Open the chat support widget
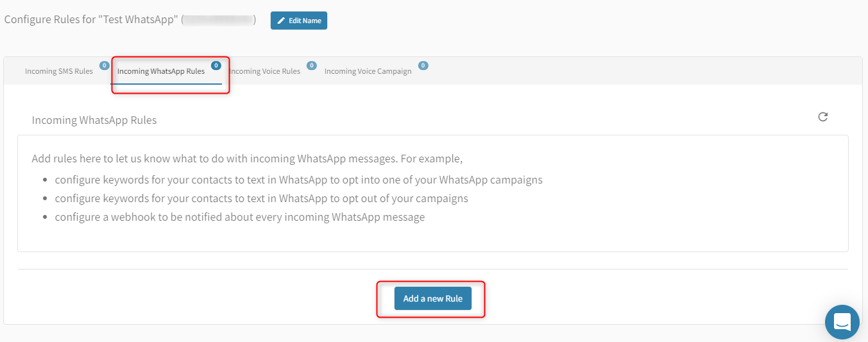This screenshot has height=342, width=868. 842,321
